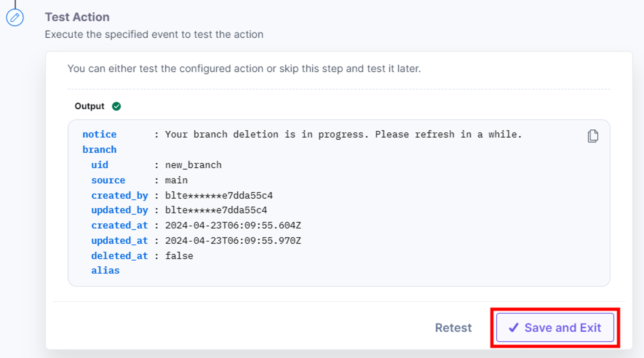
Task: Click the uid field key
Action: click(x=100, y=165)
